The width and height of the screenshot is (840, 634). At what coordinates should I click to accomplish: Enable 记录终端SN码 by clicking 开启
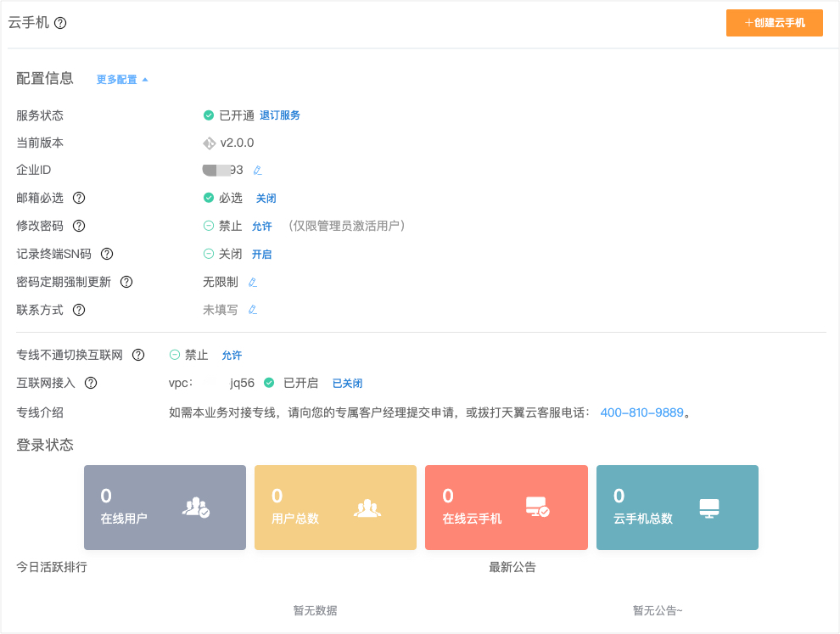point(261,253)
